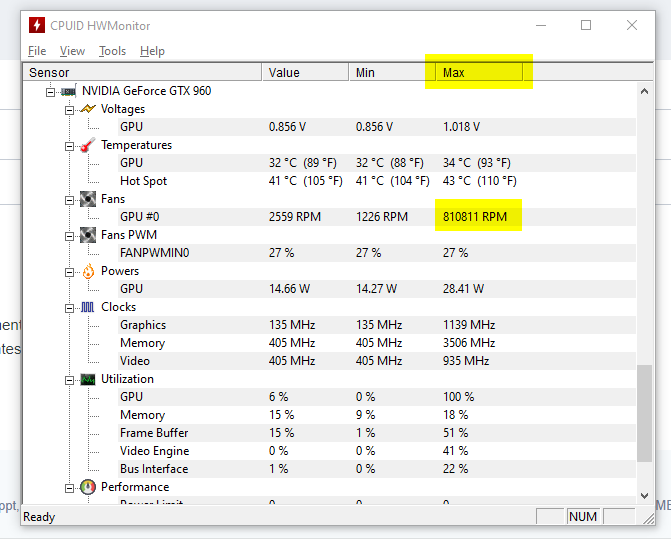Collapse the Utilization section
This screenshot has height=539, width=671.
(x=69, y=380)
